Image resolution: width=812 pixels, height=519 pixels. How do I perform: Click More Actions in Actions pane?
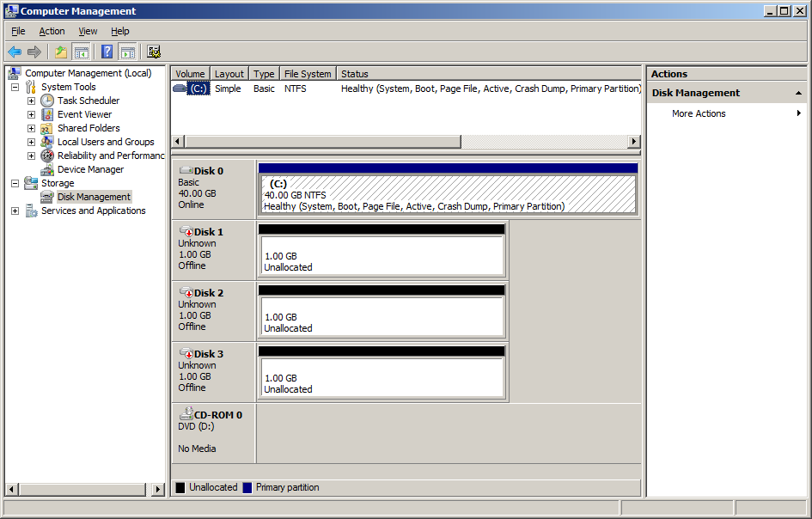tap(699, 113)
